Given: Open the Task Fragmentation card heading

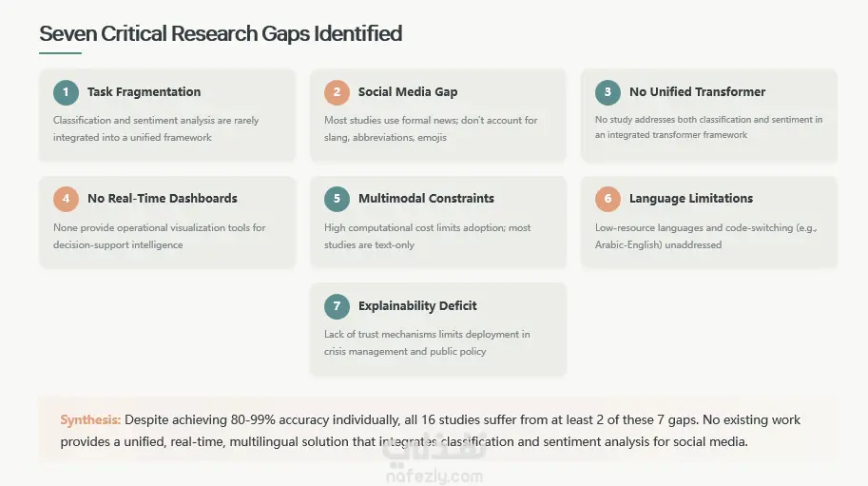Looking at the screenshot, I should (x=144, y=92).
